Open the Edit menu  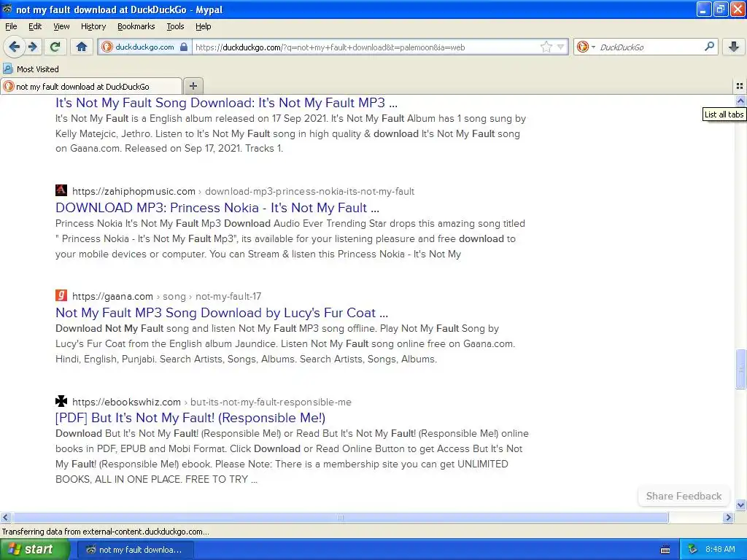(x=35, y=26)
